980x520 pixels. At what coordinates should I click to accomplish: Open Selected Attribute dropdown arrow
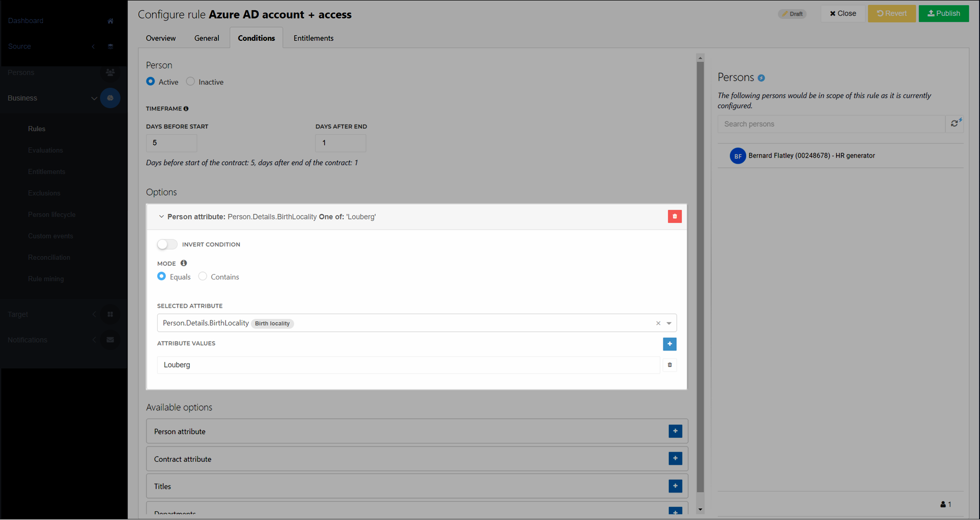coord(669,323)
